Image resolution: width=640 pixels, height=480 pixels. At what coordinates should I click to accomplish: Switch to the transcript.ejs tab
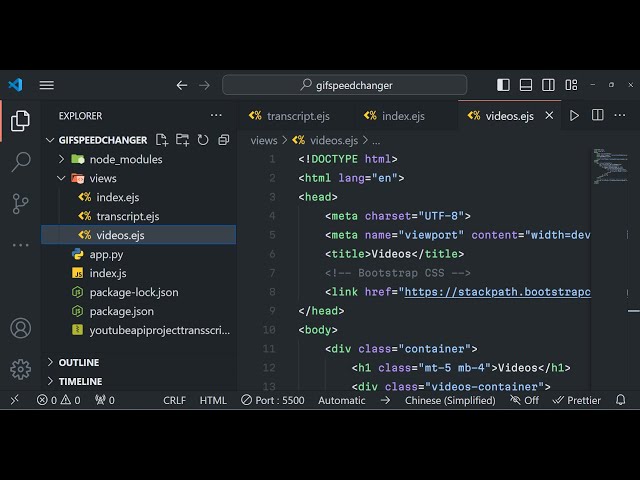(x=297, y=116)
